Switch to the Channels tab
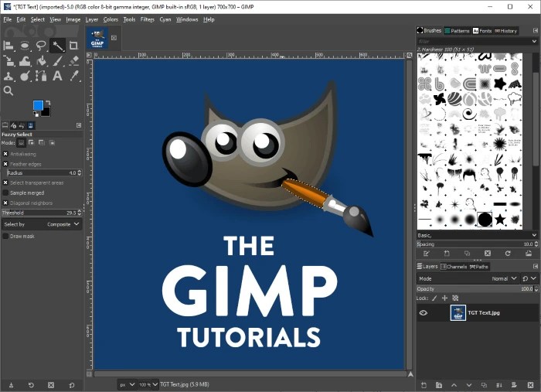The width and height of the screenshot is (541, 392). pos(454,267)
